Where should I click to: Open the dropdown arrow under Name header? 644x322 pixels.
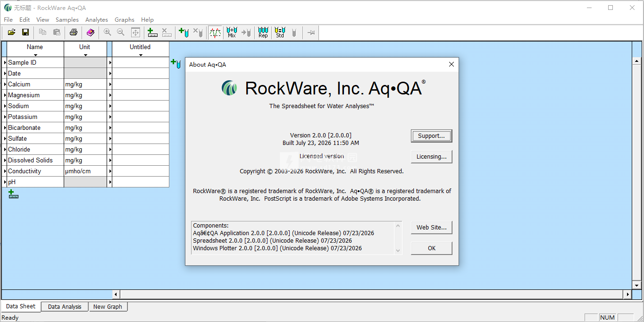35,55
